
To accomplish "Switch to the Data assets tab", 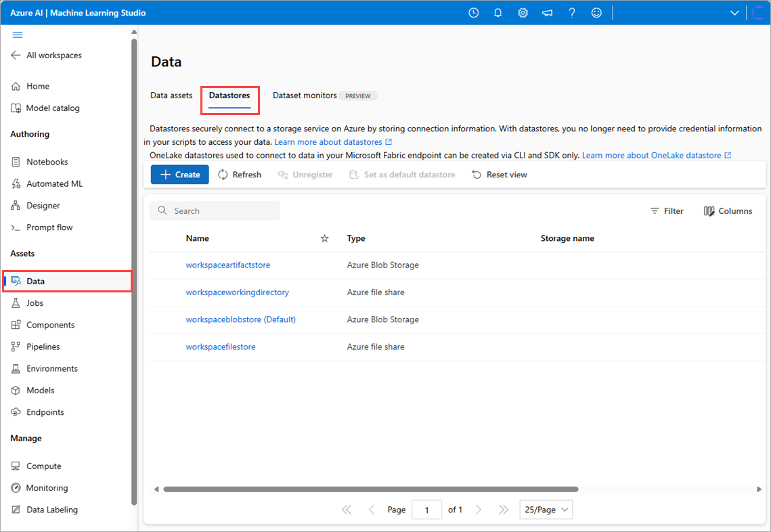I will pos(171,95).
